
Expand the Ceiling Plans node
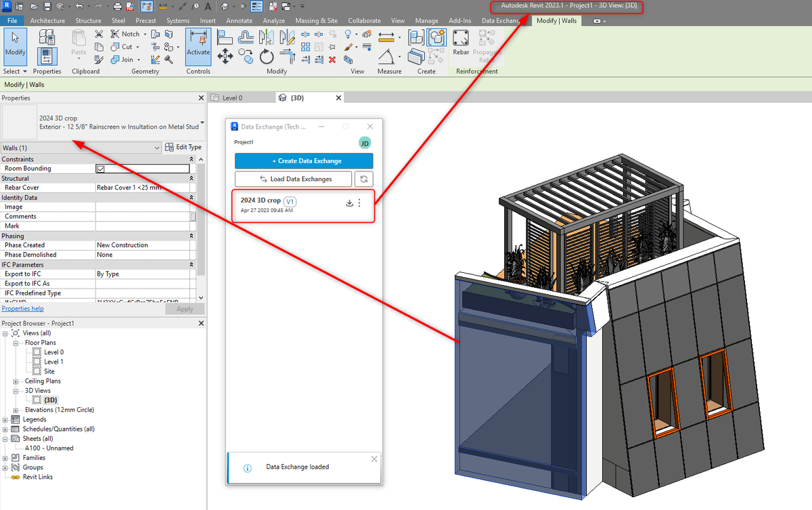[17, 381]
